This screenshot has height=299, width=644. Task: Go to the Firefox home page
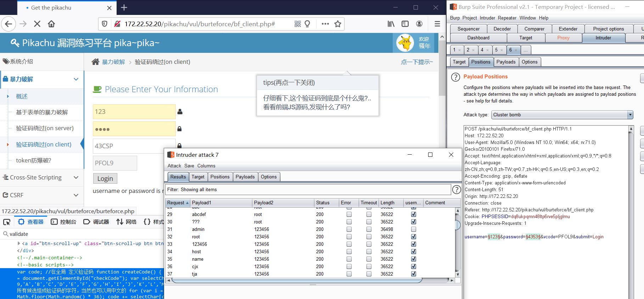51,24
